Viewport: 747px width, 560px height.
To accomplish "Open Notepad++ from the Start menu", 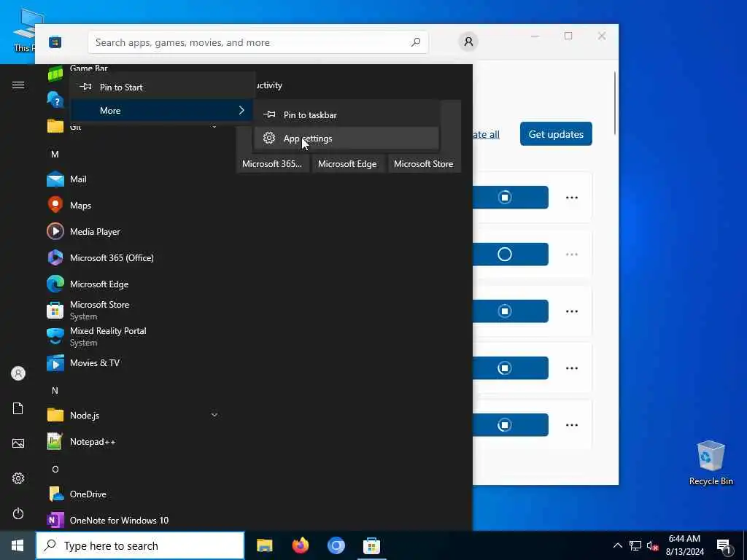I will (133, 441).
